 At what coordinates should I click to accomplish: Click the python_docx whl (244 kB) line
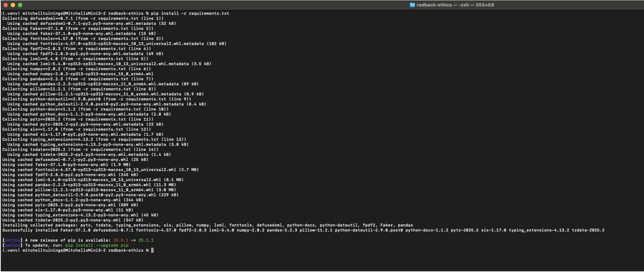pos(73,200)
